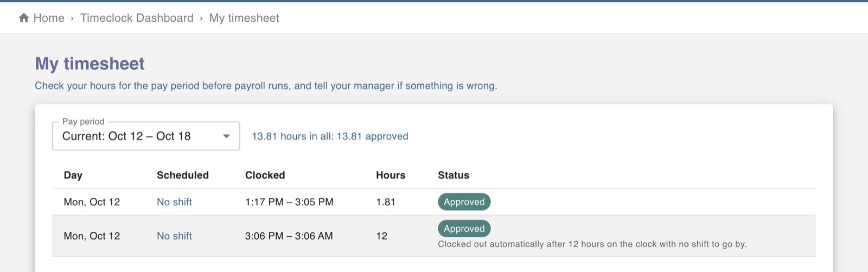Click No shift in the 1:17 PM row

tap(174, 202)
